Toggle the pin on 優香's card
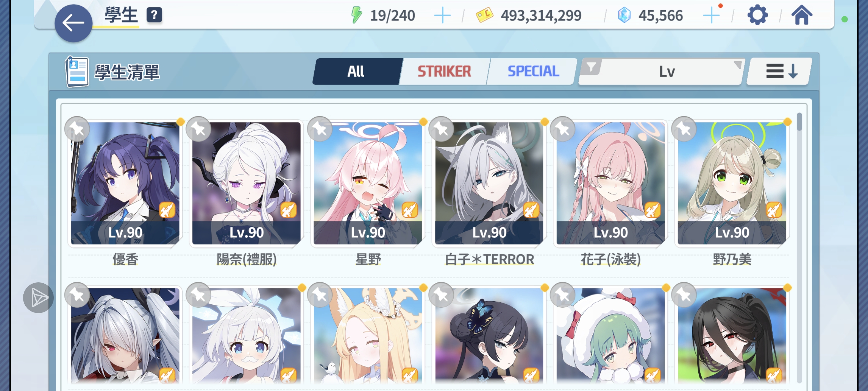This screenshot has width=868, height=391. (x=77, y=129)
